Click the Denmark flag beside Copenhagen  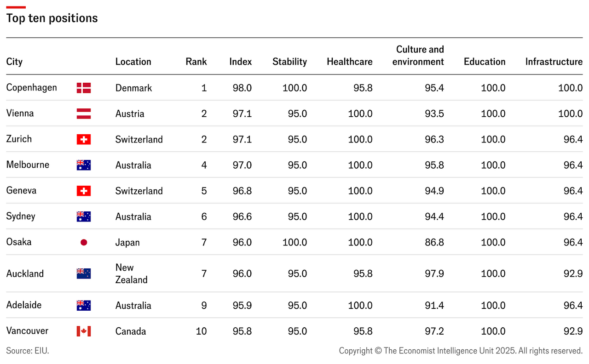(84, 88)
